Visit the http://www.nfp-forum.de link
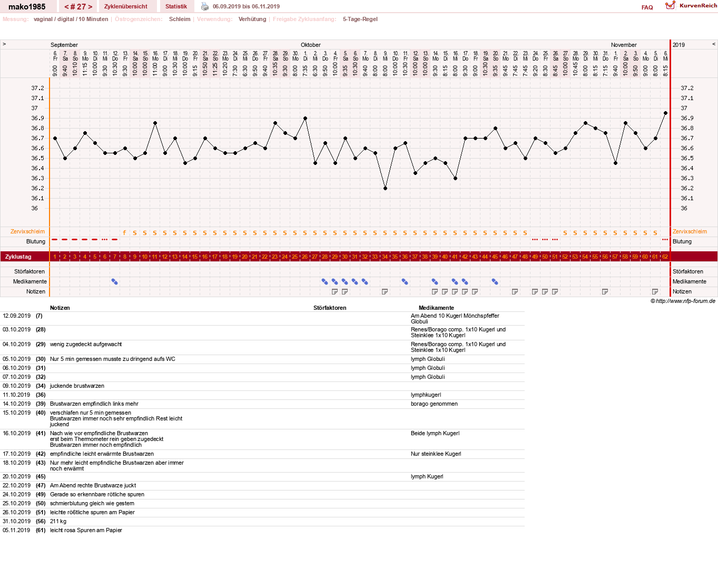Screen dimensions: 718x588 click(685, 301)
